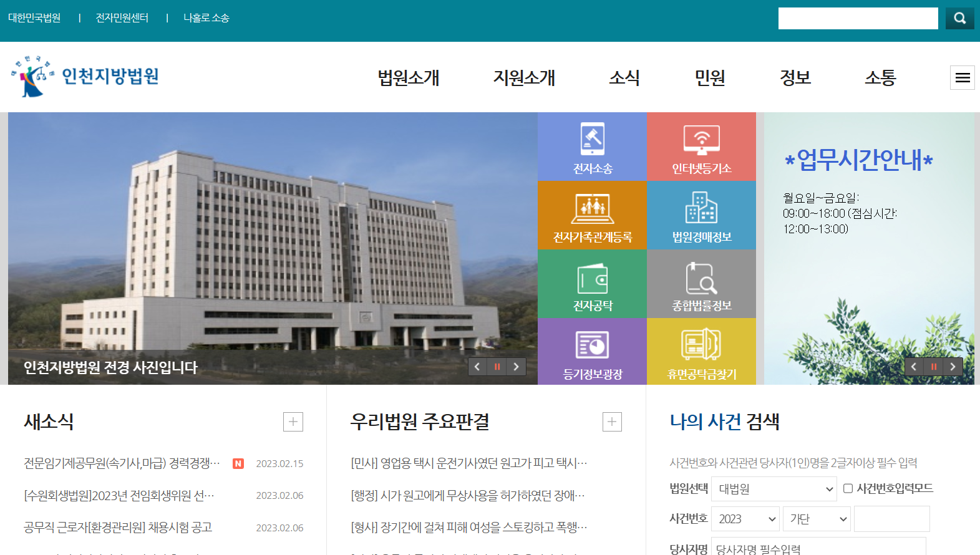Open the 휴면공탁금찾기 icon tile

(702, 351)
